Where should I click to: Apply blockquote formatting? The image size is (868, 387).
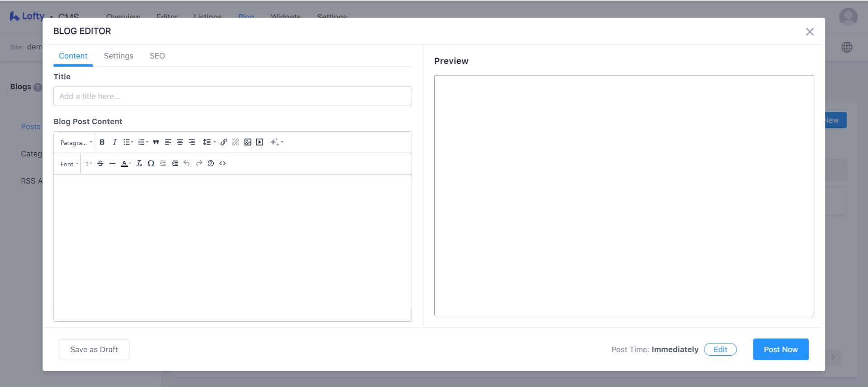coord(156,142)
